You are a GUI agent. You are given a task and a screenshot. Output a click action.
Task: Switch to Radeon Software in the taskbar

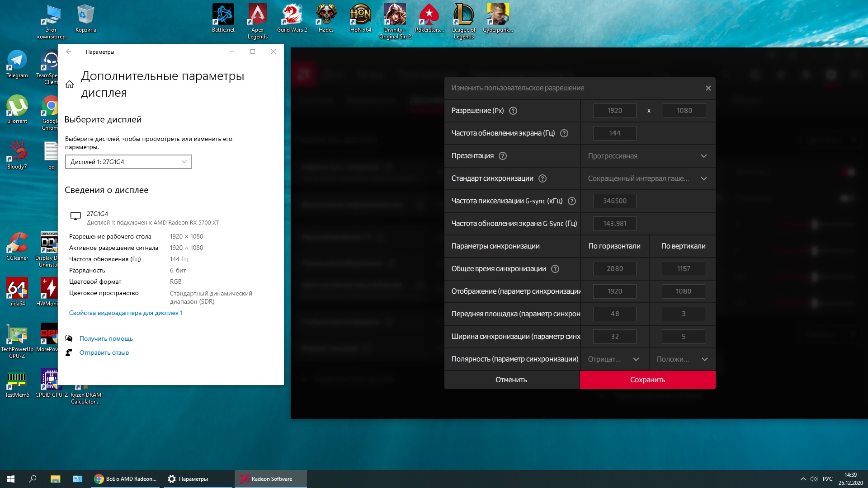click(270, 479)
